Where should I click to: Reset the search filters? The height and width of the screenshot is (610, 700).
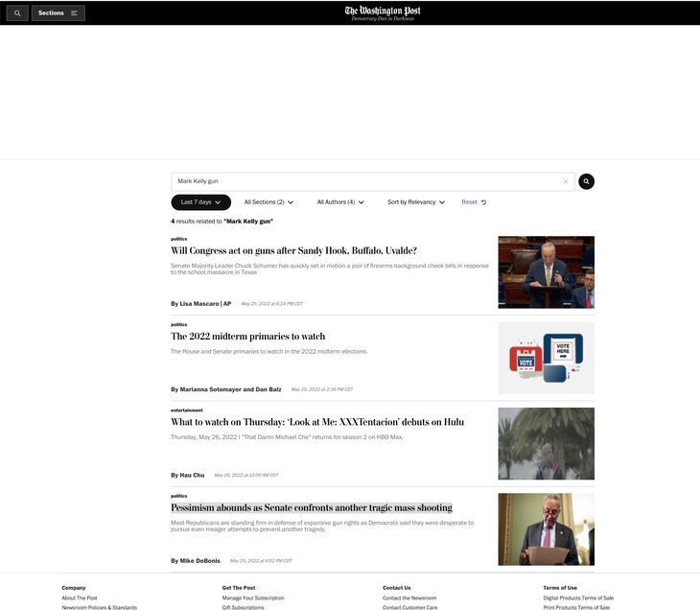point(474,202)
